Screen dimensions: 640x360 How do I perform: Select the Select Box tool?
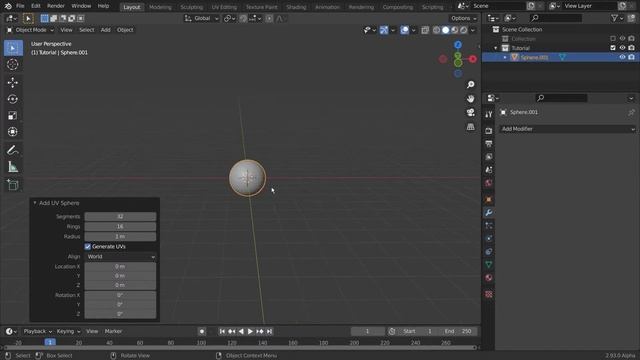(13, 48)
